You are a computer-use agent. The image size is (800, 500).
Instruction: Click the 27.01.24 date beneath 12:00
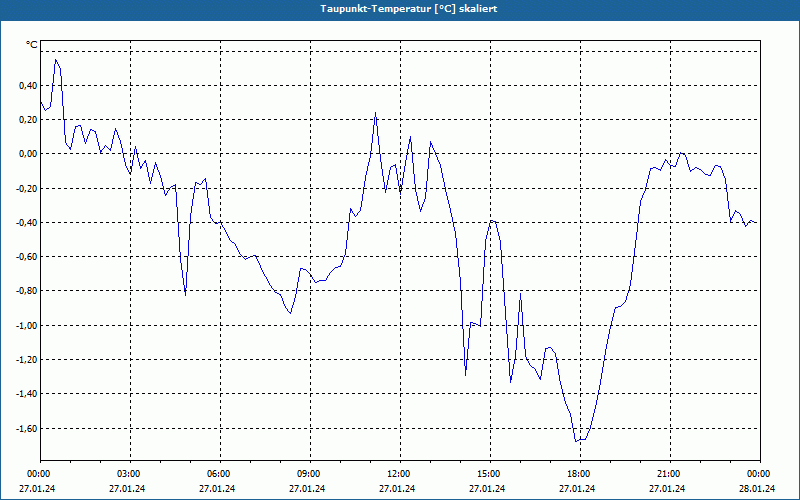click(397, 489)
